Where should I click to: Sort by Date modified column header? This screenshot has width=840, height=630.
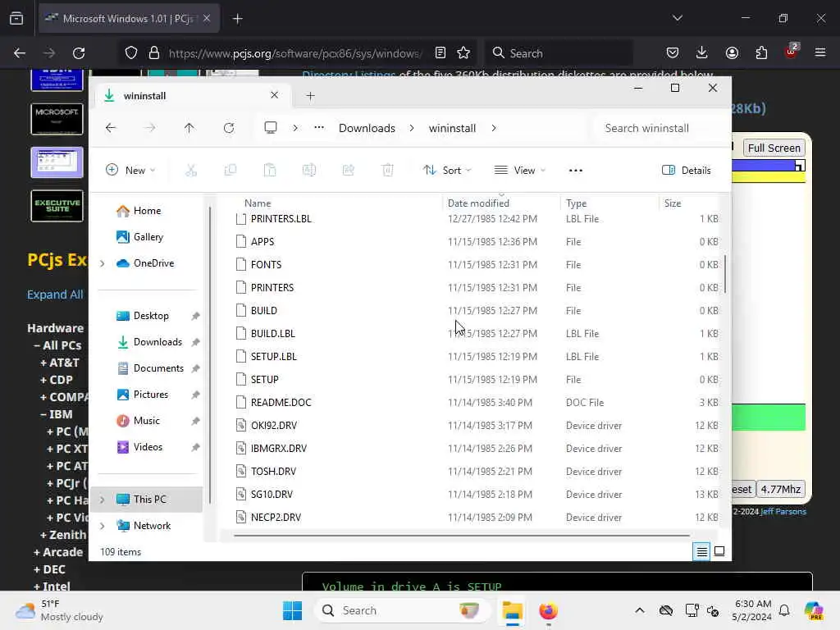point(478,203)
